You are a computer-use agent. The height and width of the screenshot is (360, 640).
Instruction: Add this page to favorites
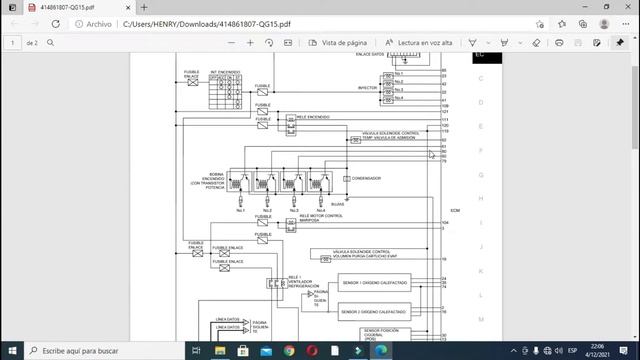540,24
